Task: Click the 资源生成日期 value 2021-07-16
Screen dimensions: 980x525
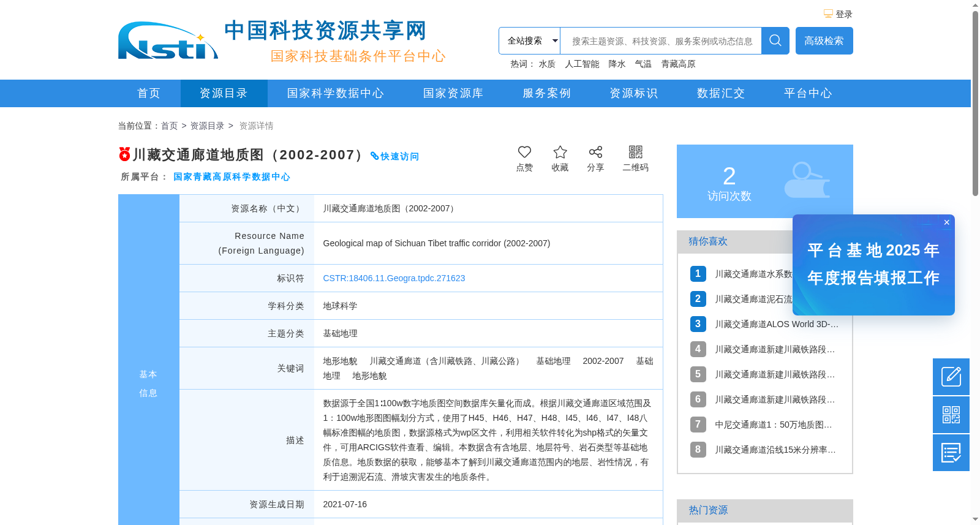Action: coord(345,504)
